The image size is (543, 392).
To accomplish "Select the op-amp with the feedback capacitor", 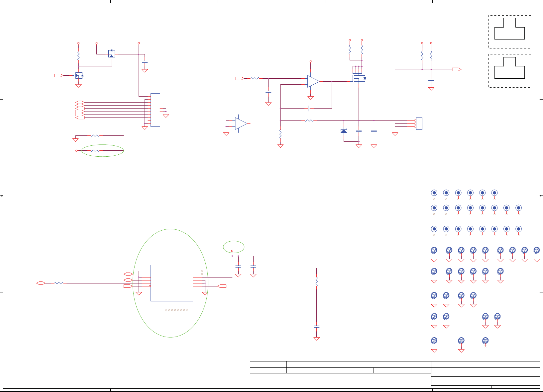I will [x=313, y=81].
